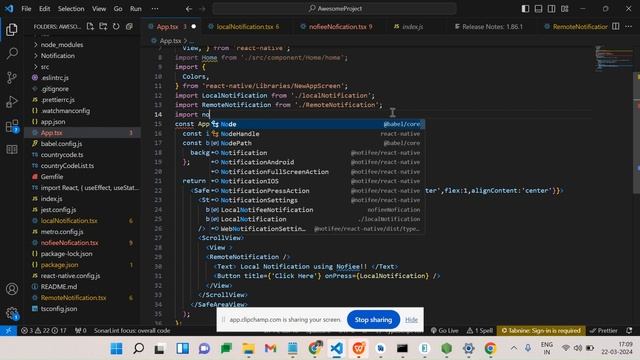Click the AwesomeProject command center search
640x360 pixels.
coord(335,9)
